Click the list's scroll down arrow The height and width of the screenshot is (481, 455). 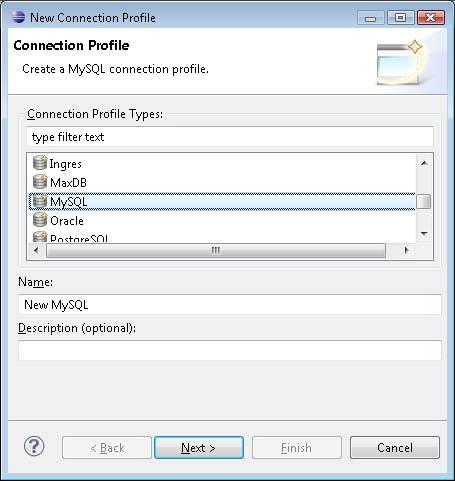(424, 233)
